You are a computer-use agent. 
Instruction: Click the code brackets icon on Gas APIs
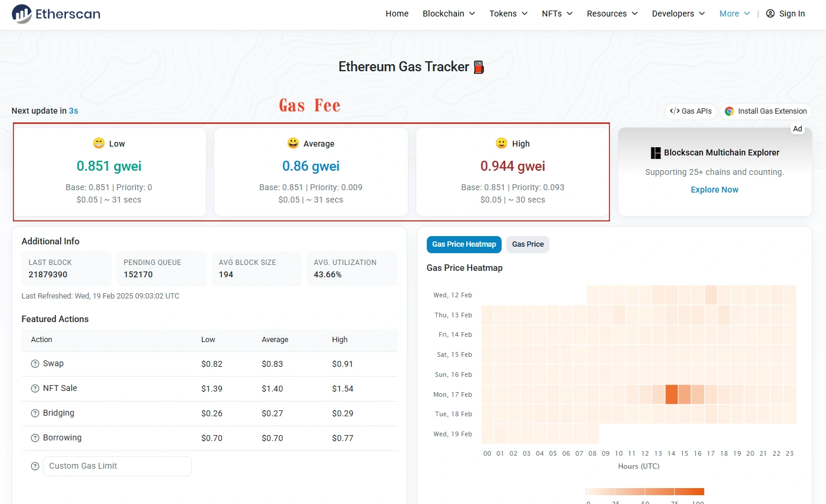(675, 111)
